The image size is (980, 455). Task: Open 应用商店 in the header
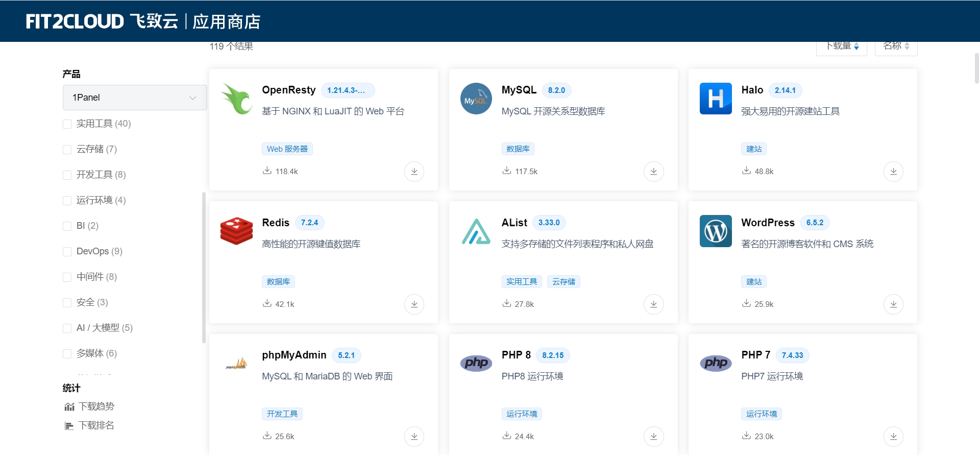pos(227,21)
